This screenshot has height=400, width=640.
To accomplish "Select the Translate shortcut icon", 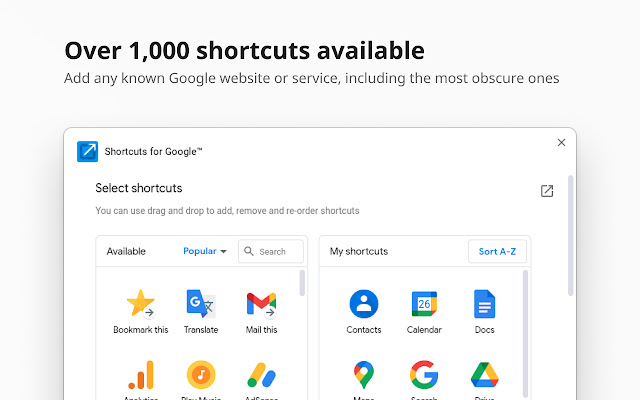I will pyautogui.click(x=201, y=303).
